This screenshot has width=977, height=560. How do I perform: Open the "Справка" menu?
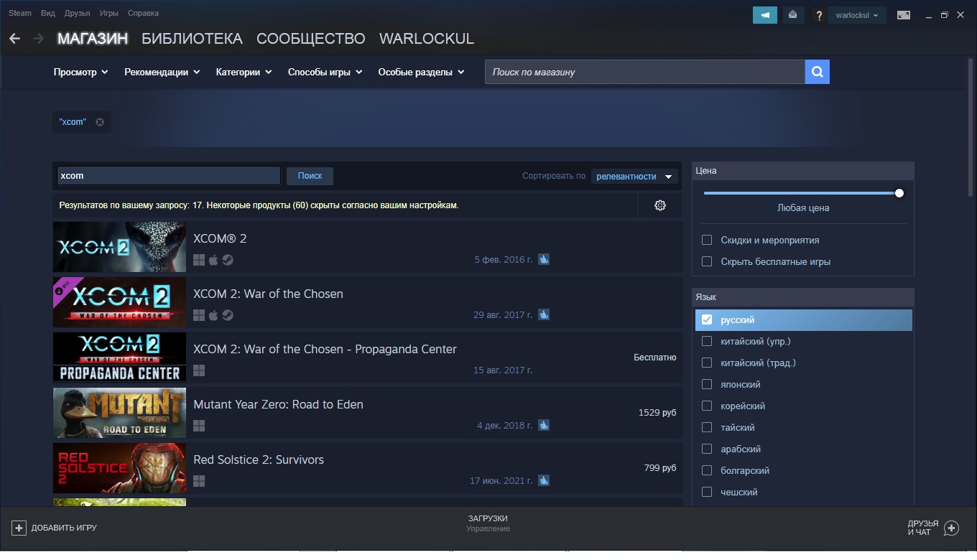(143, 13)
